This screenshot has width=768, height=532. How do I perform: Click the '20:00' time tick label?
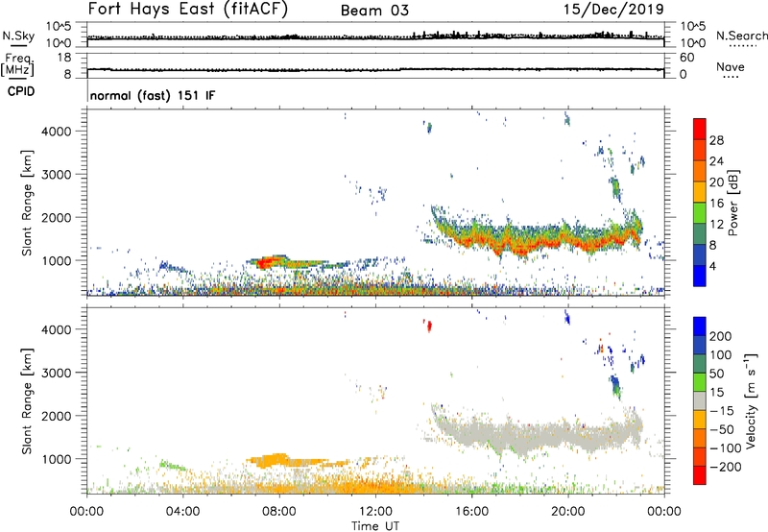[x=568, y=512]
